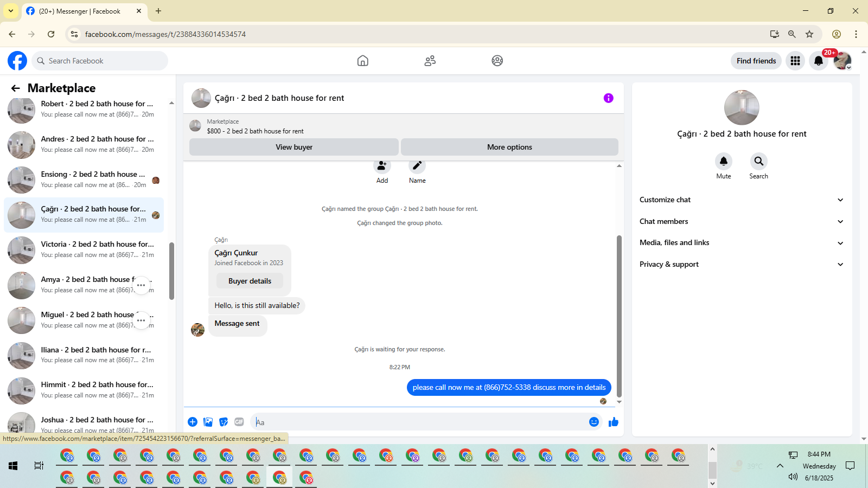Expand Privacy & support section
The width and height of the screenshot is (868, 488).
pos(742,264)
